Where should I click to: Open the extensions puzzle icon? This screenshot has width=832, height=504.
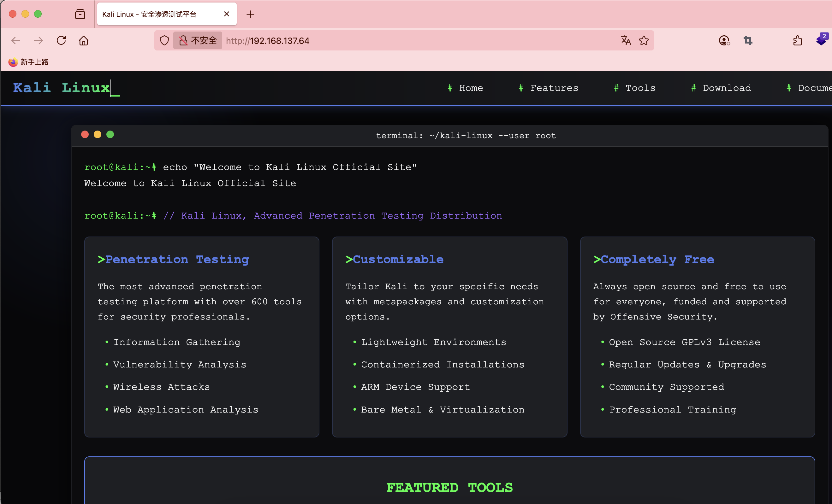(797, 41)
